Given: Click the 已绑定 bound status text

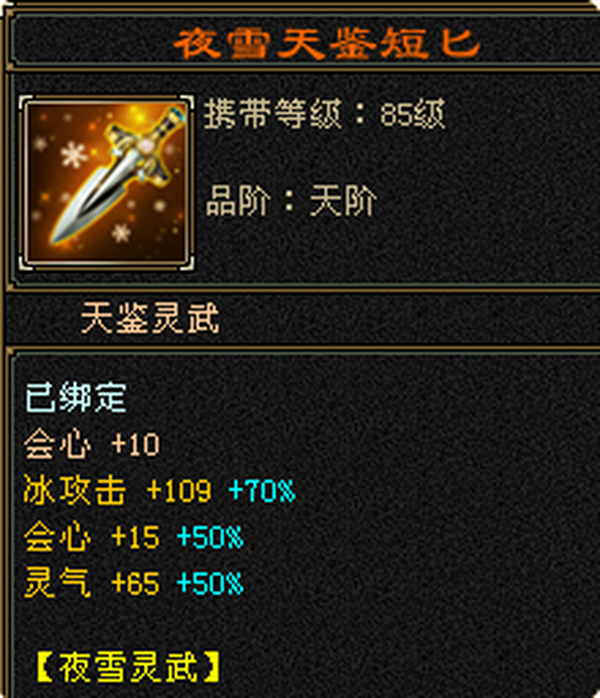Looking at the screenshot, I should click(76, 397).
